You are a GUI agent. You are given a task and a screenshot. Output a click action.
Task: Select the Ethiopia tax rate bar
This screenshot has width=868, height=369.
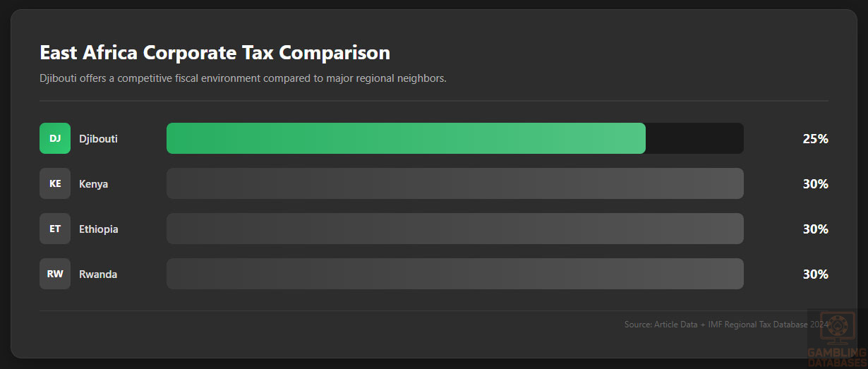454,229
